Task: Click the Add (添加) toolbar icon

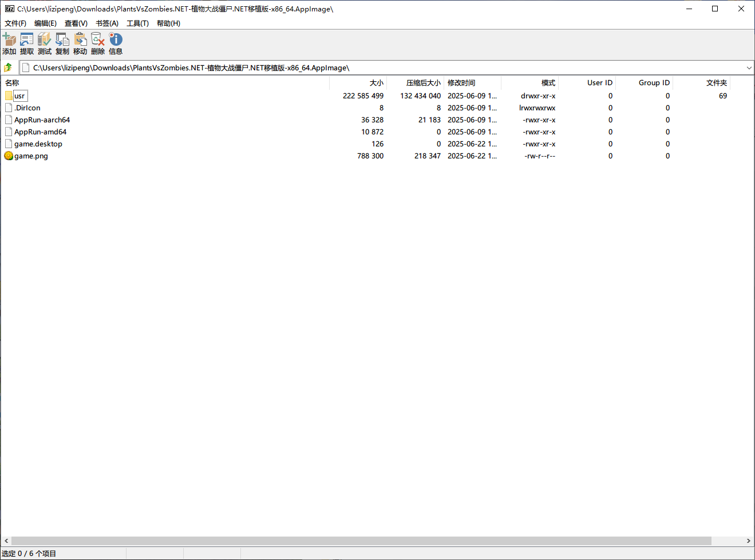Action: coord(9,39)
